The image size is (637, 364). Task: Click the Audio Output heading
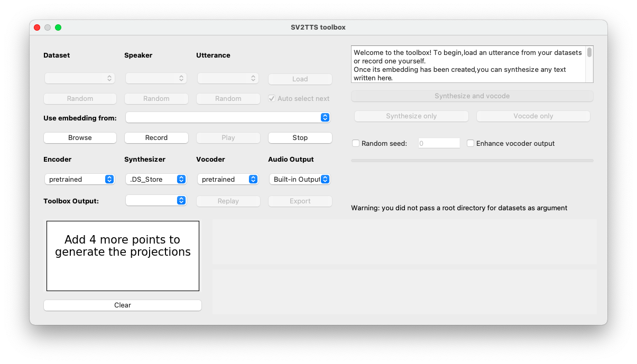tap(291, 159)
